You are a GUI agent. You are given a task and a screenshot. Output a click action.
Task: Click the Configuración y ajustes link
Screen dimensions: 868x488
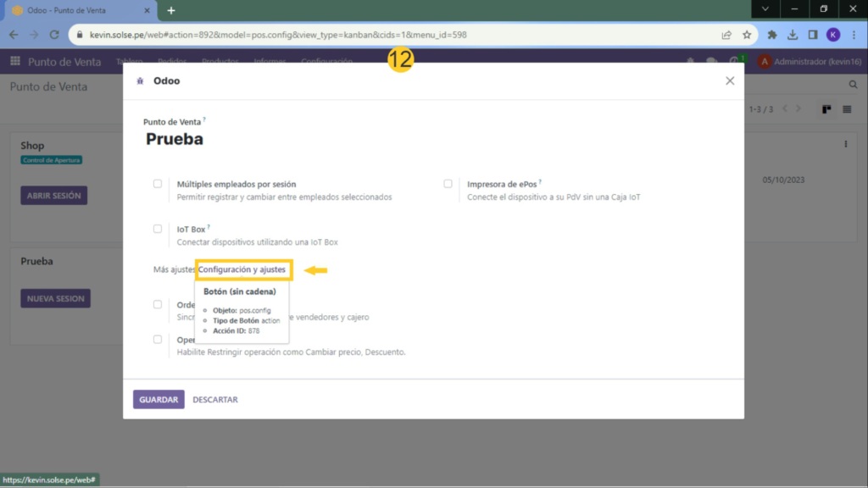[244, 269]
